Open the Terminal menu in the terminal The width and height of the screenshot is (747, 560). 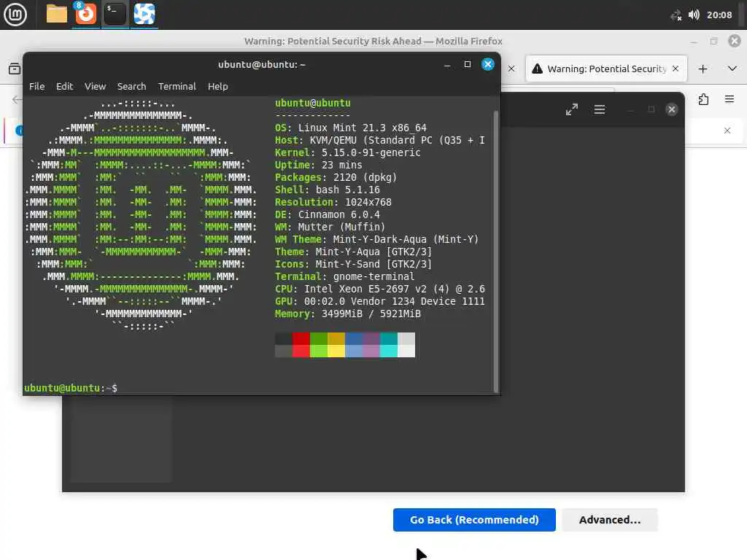177,86
